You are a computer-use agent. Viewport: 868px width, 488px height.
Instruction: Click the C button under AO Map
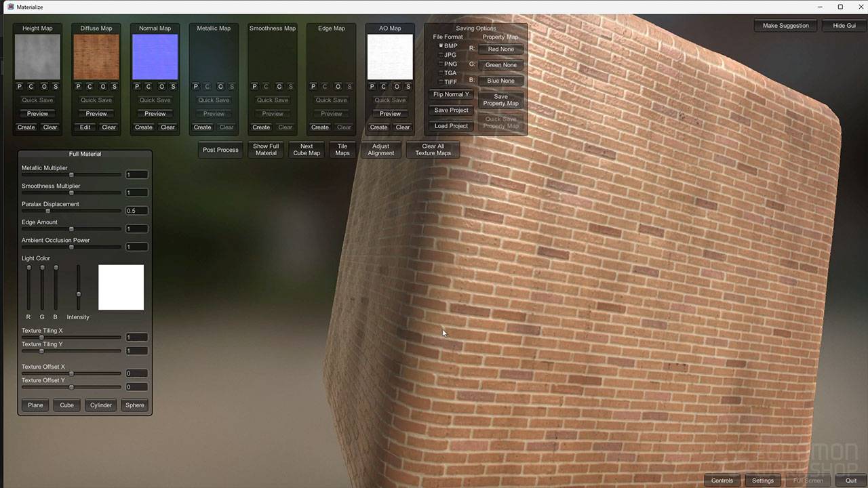point(383,87)
